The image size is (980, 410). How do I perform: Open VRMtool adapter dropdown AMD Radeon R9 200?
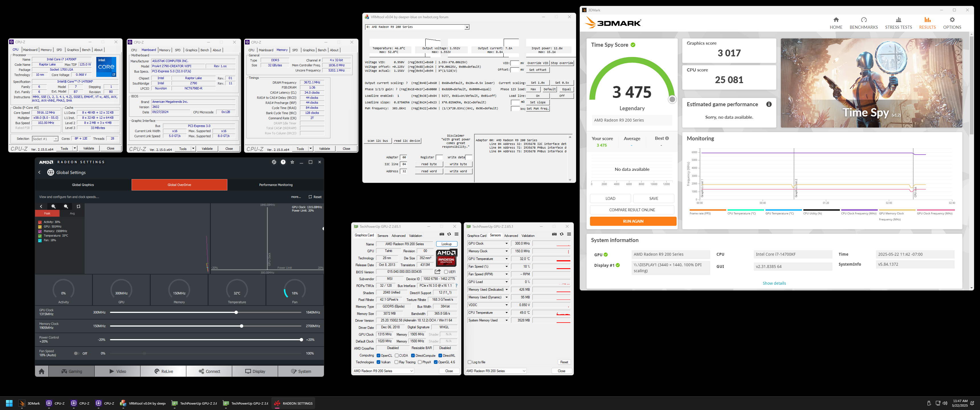pyautogui.click(x=417, y=27)
